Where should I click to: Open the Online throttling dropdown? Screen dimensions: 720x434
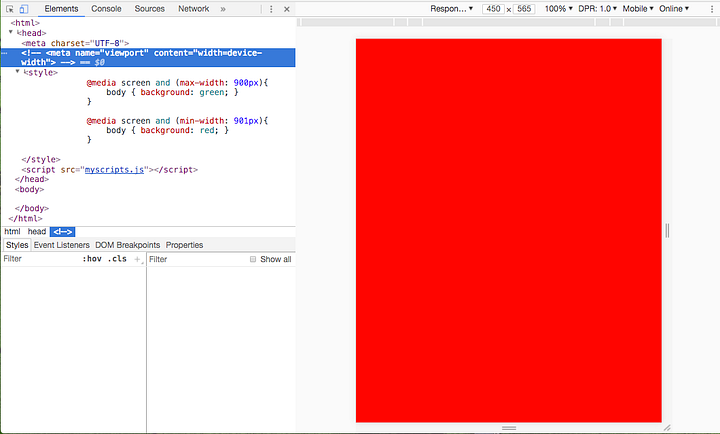pos(674,9)
